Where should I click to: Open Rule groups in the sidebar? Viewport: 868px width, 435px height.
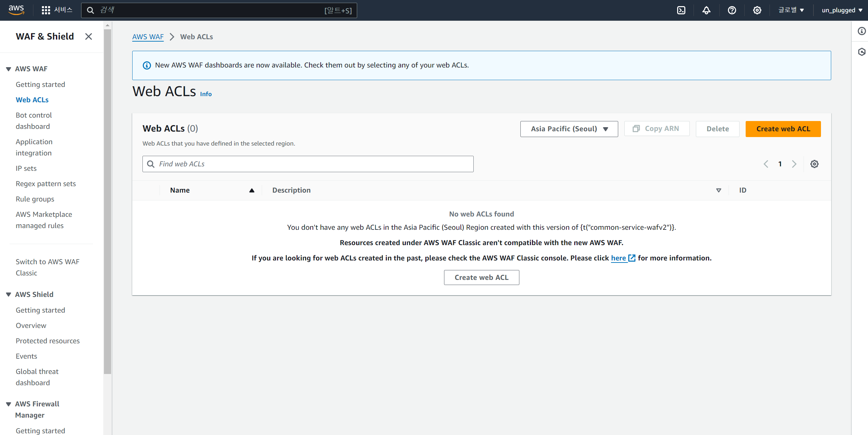[35, 199]
